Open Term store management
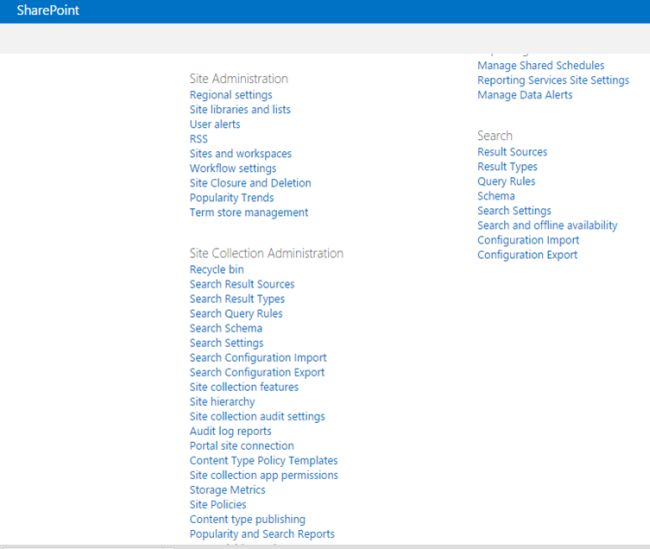Viewport: 650px width, 549px height. [249, 212]
